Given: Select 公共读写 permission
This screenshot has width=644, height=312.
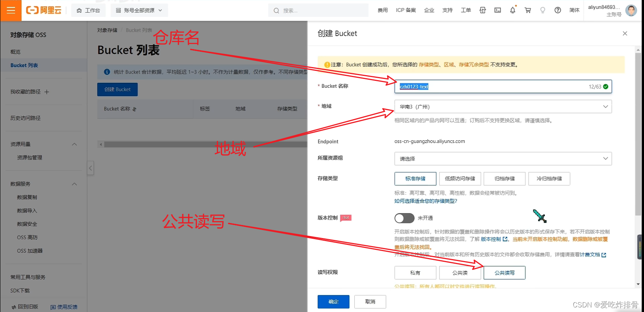Looking at the screenshot, I should [x=505, y=273].
